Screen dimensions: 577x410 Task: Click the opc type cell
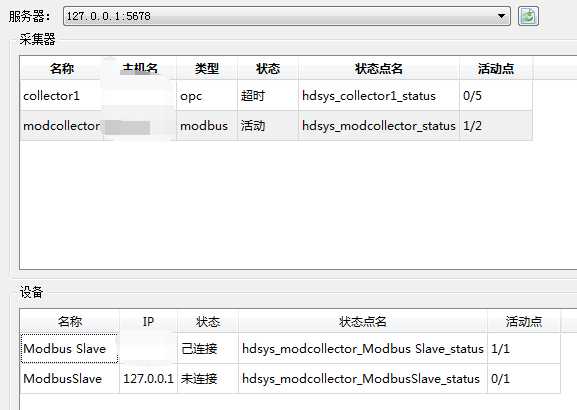207,96
